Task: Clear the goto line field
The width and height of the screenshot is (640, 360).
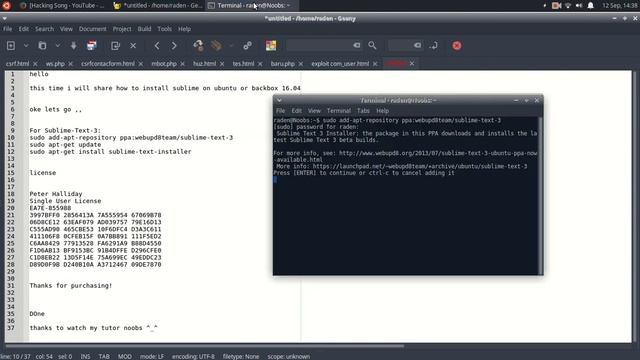Action: [418, 46]
